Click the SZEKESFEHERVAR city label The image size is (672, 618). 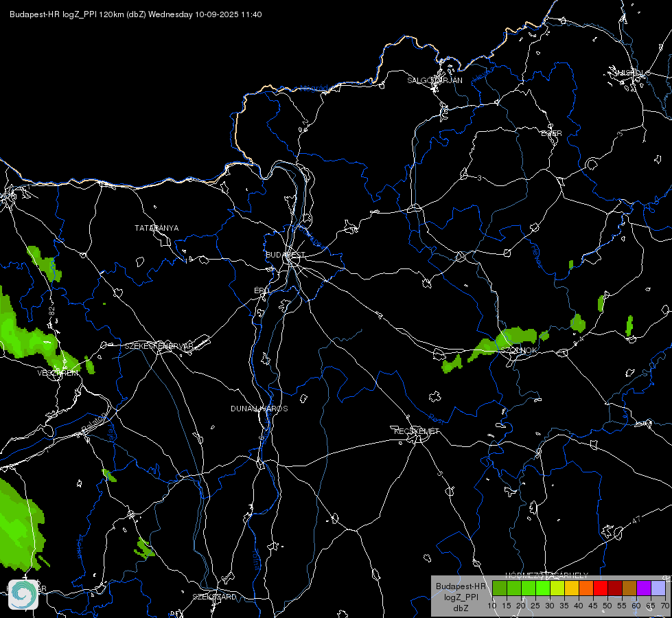[159, 346]
